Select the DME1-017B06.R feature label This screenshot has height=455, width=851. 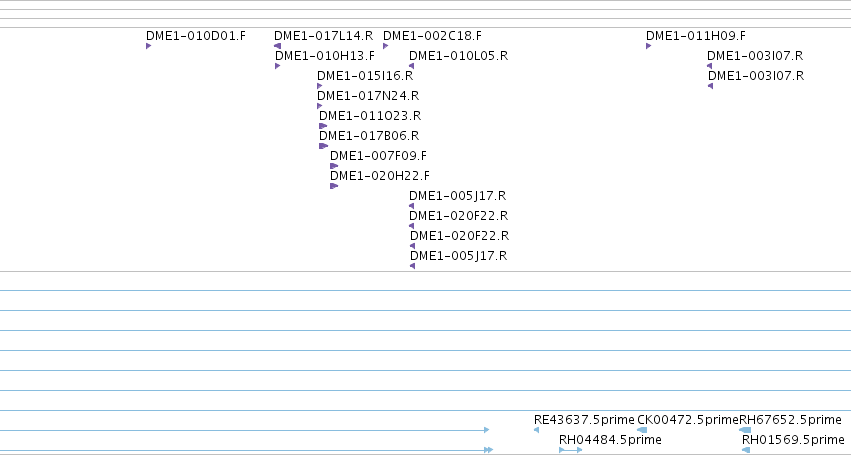(x=369, y=136)
